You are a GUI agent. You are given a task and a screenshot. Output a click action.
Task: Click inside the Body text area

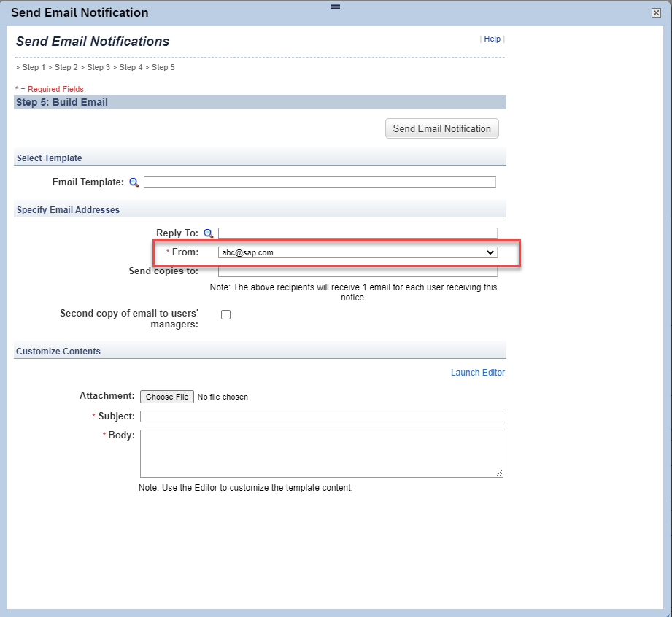pyautogui.click(x=321, y=452)
